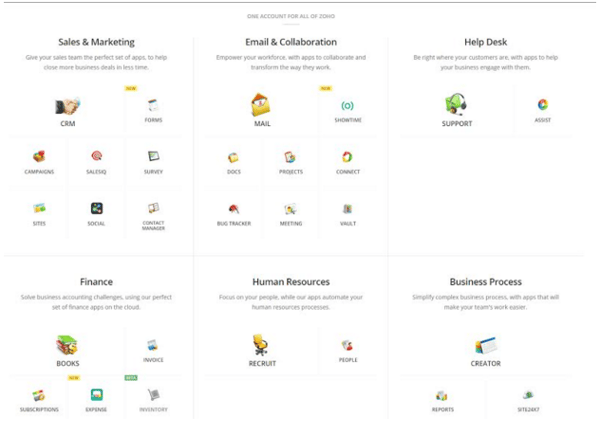The image size is (600, 436).
Task: Launch the Campaigns app icon
Action: [x=39, y=156]
